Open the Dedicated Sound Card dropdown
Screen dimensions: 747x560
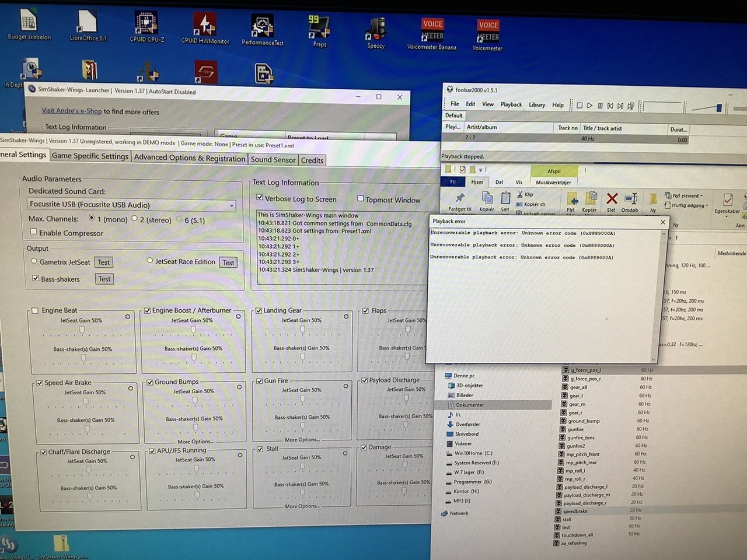pyautogui.click(x=132, y=205)
